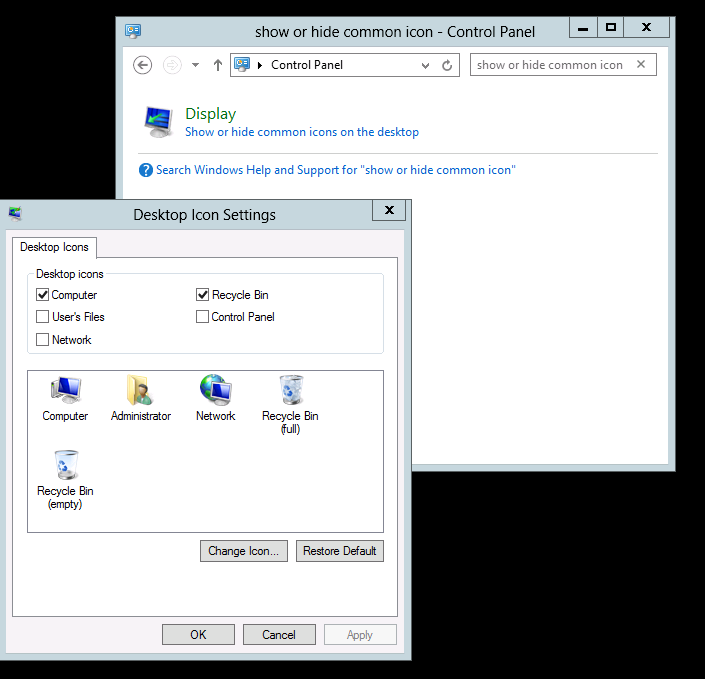Close the Desktop Icon Settings dialog
The image size is (705, 679).
pos(389,210)
